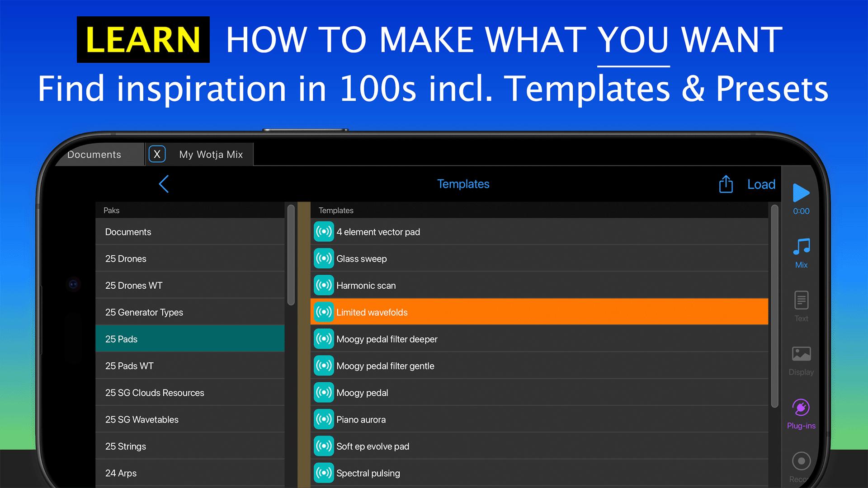The width and height of the screenshot is (868, 488).
Task: Tap icon beside Harmonic scan
Action: click(324, 285)
